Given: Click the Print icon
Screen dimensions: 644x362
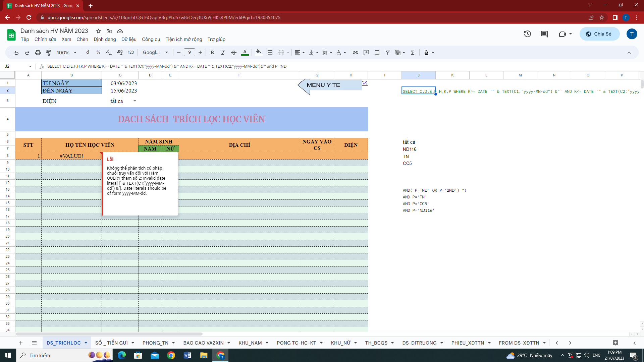Looking at the screenshot, I should 38,53.
